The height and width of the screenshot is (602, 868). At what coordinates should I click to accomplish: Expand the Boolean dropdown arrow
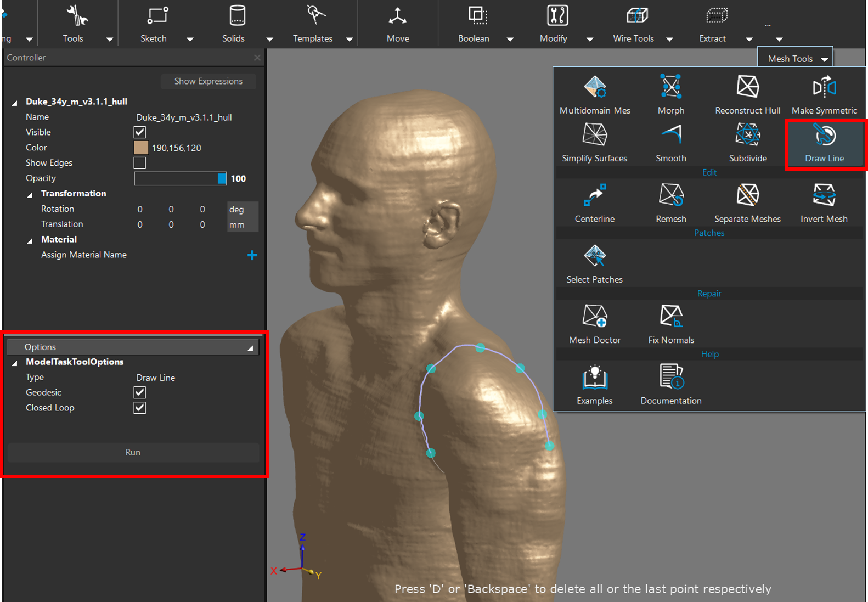(510, 39)
